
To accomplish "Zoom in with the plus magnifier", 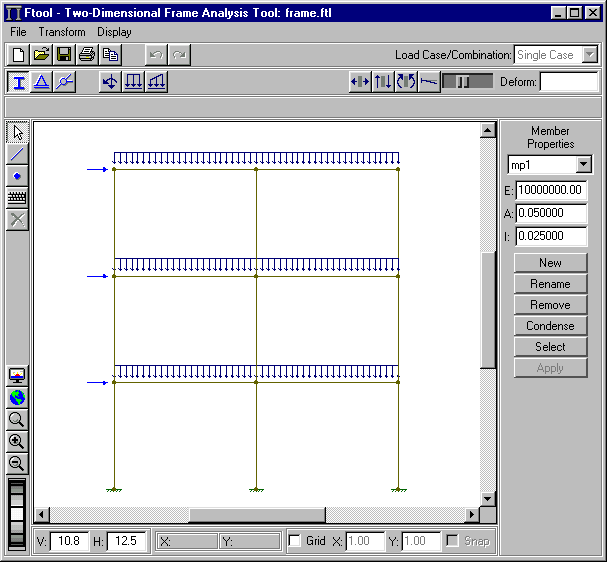I will (x=17, y=441).
